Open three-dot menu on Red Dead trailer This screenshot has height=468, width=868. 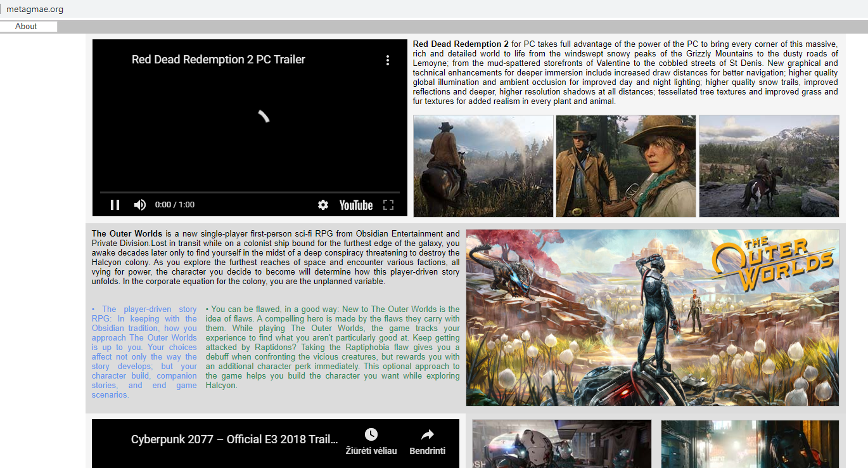coord(387,60)
